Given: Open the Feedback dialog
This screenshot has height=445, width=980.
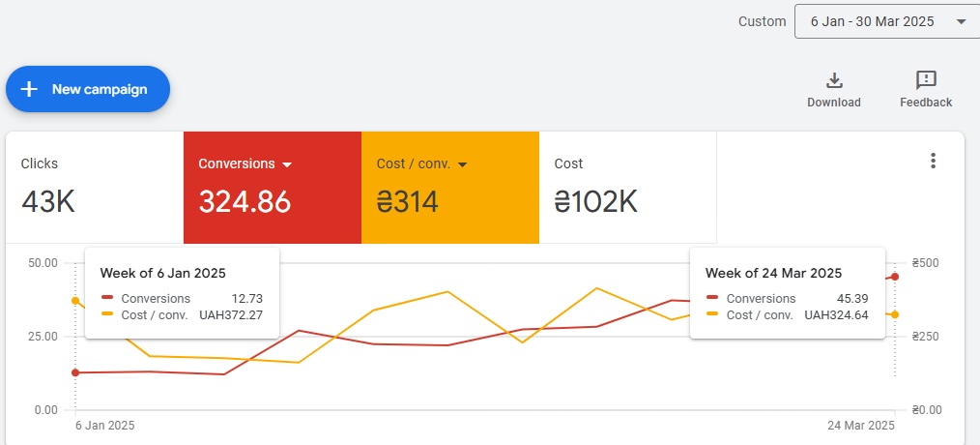Looking at the screenshot, I should pyautogui.click(x=926, y=90).
